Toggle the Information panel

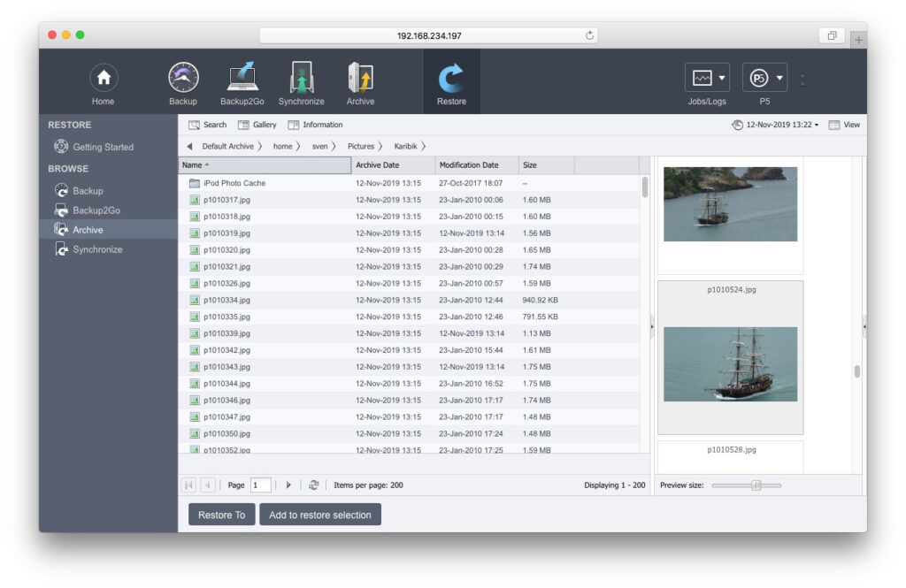point(315,125)
